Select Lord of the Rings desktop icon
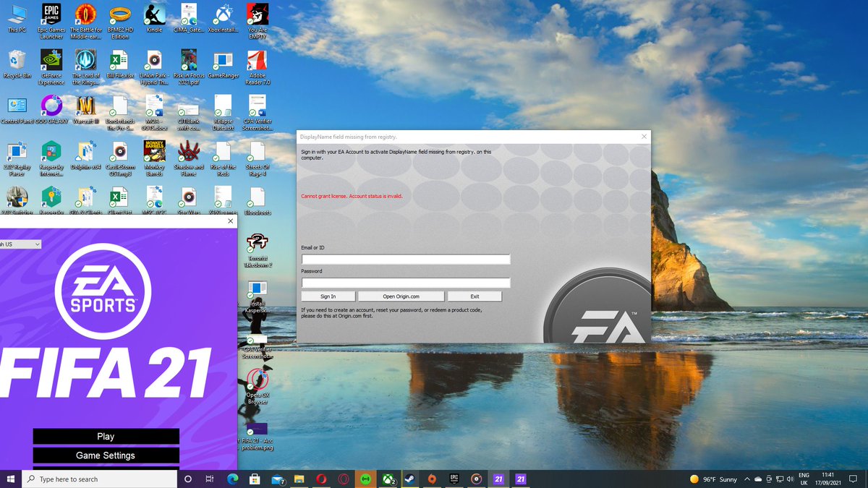Image resolution: width=868 pixels, height=488 pixels. 86,67
